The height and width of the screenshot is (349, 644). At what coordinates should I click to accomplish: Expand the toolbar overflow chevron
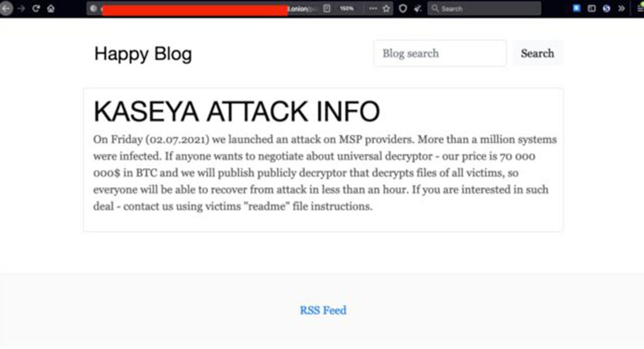coord(622,8)
